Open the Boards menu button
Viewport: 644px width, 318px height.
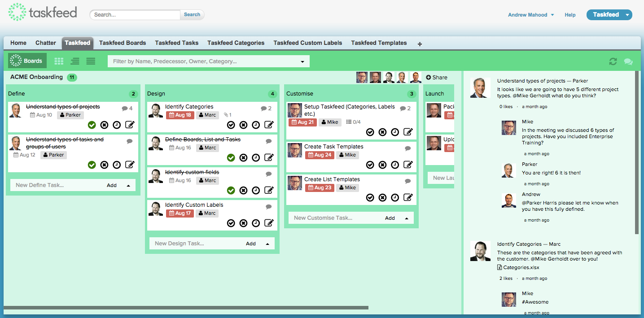[x=27, y=61]
